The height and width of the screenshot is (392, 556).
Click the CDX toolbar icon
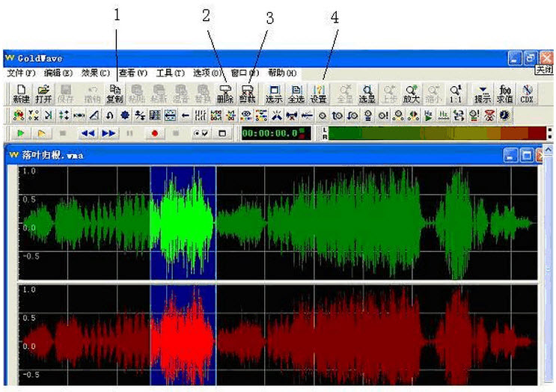coord(527,93)
